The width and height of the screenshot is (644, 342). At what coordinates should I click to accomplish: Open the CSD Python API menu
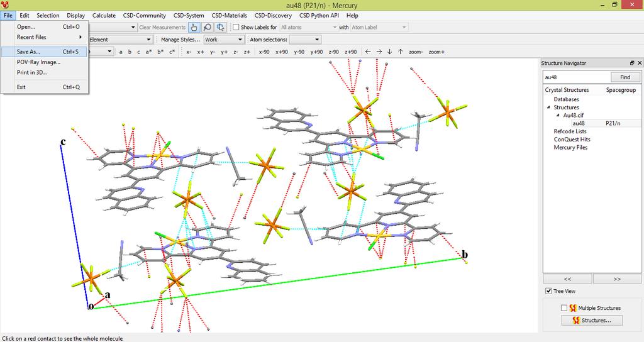tap(319, 15)
